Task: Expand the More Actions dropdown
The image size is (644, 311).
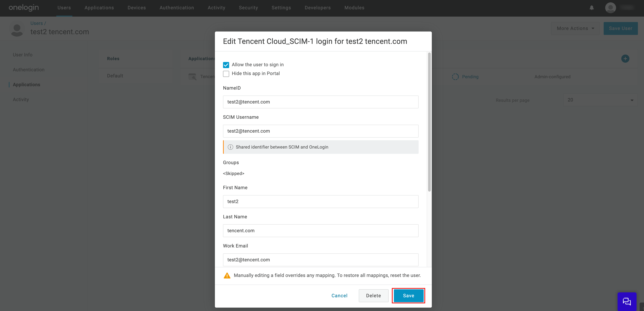Action: point(575,28)
